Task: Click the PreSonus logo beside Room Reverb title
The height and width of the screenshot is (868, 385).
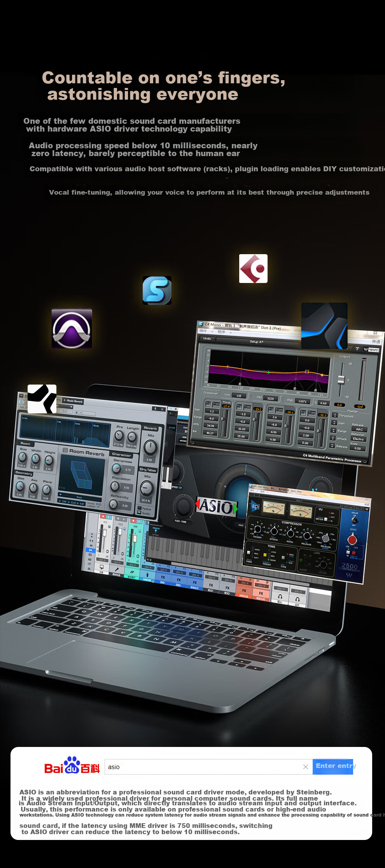Action: (x=65, y=450)
